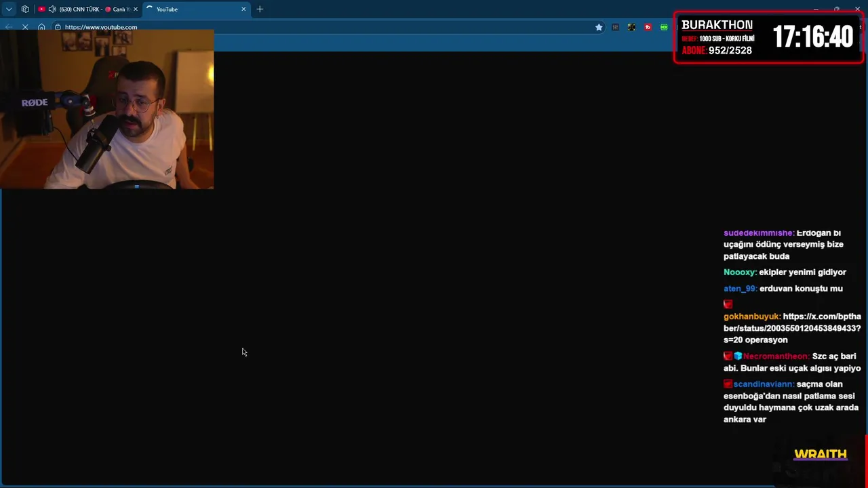The image size is (868, 488).
Task: Open a new tab with plus button
Action: (x=260, y=9)
